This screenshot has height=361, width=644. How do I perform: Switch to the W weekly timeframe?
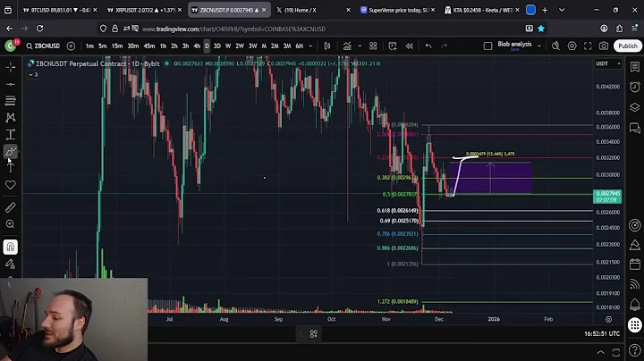tap(228, 46)
